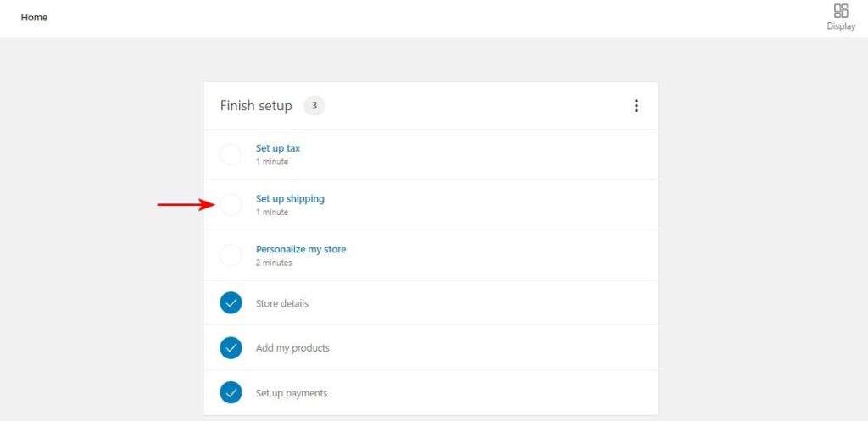
Task: Click the remaining tasks badge showing 3
Action: [314, 106]
